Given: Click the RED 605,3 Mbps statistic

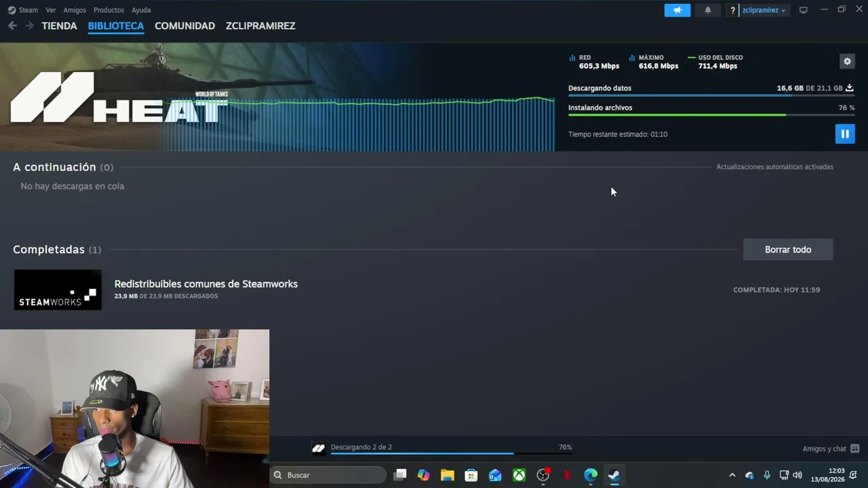Looking at the screenshot, I should 594,62.
